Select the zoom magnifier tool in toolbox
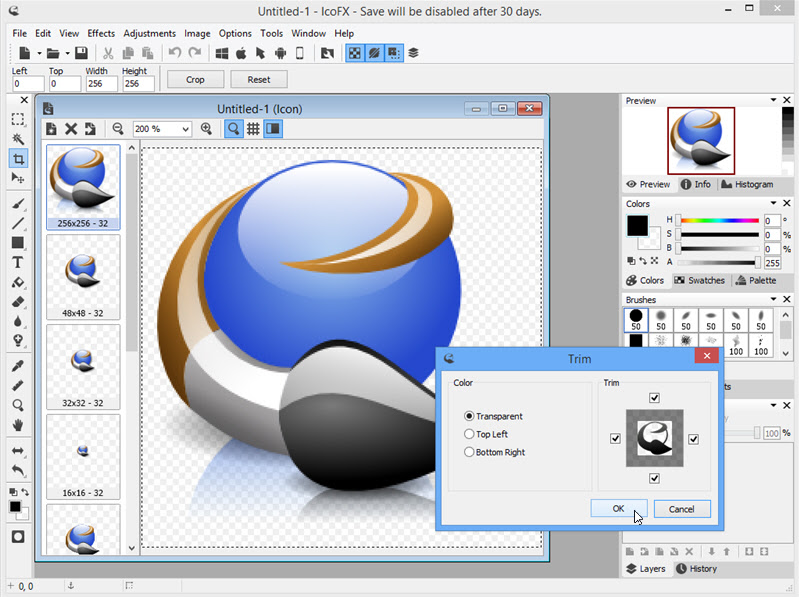 coord(18,405)
